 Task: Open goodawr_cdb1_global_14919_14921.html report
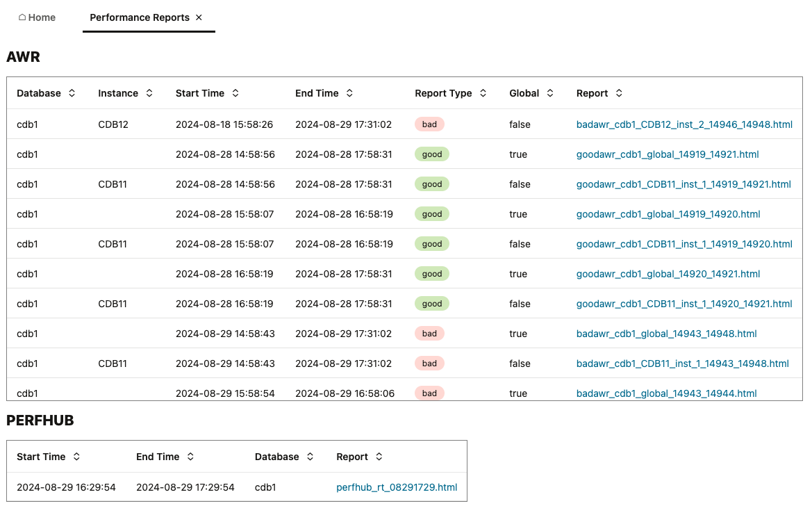668,154
